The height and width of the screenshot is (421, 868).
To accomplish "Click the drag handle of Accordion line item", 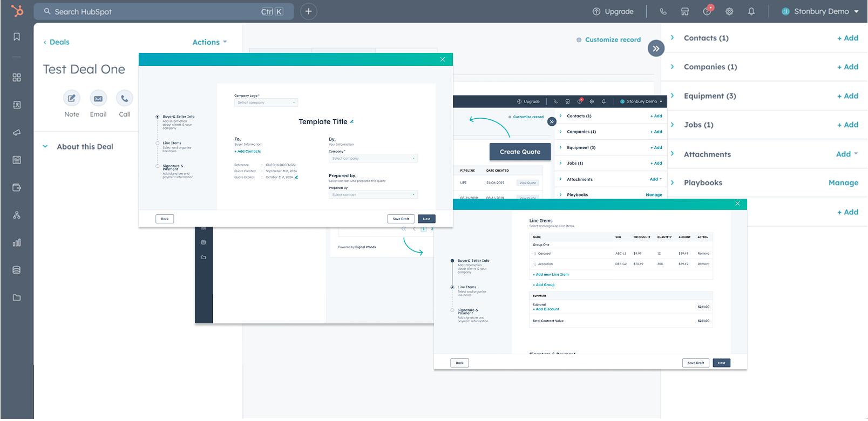I will coord(535,264).
